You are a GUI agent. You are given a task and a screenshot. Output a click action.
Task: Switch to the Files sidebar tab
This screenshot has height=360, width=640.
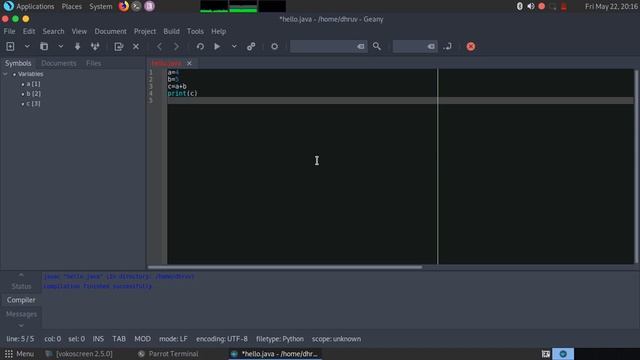point(93,63)
